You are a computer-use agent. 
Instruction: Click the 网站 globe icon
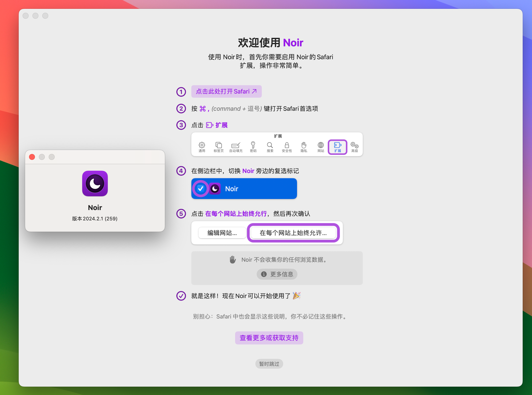tap(321, 145)
